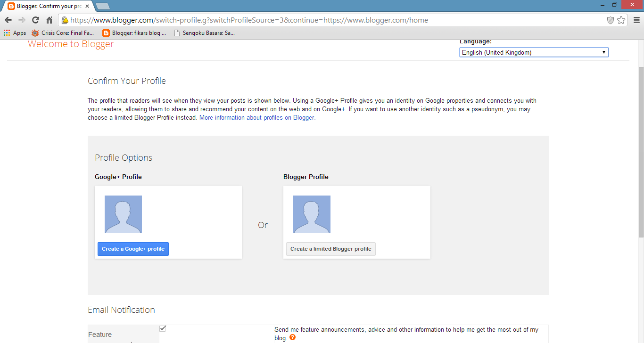The image size is (644, 343).
Task: Select the Blogger: Confirm your profile tab
Action: 49,6
